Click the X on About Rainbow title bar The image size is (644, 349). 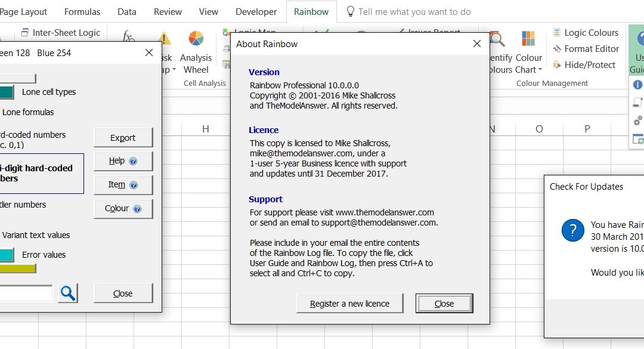(x=477, y=44)
